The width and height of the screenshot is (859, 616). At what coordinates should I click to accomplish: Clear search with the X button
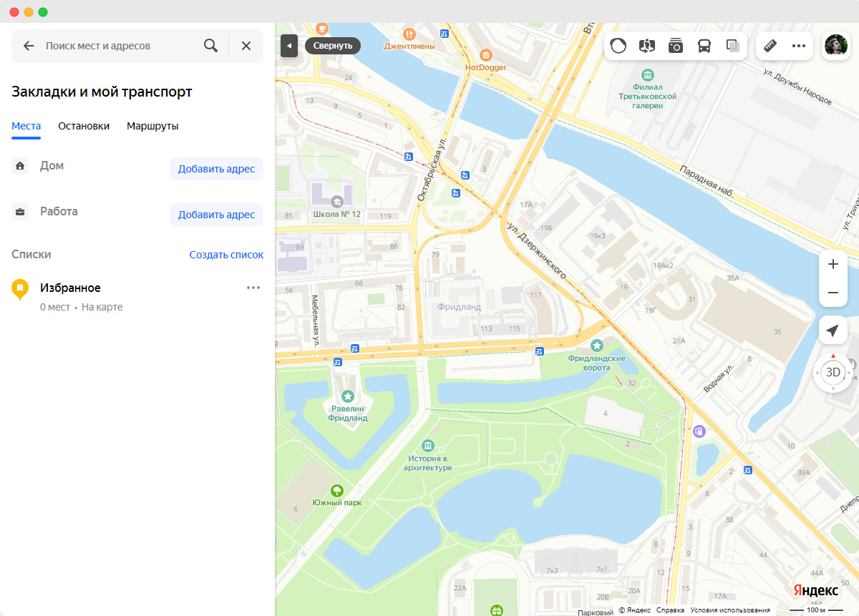246,46
